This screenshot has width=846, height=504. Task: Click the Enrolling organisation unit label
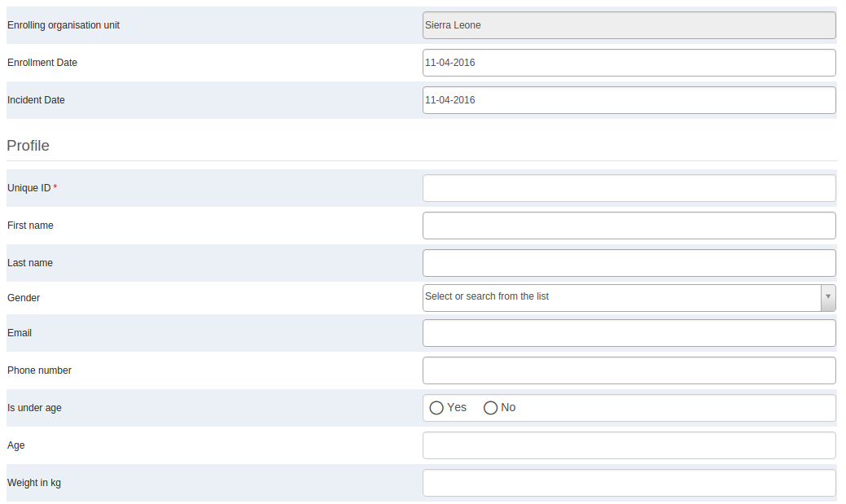pos(64,25)
